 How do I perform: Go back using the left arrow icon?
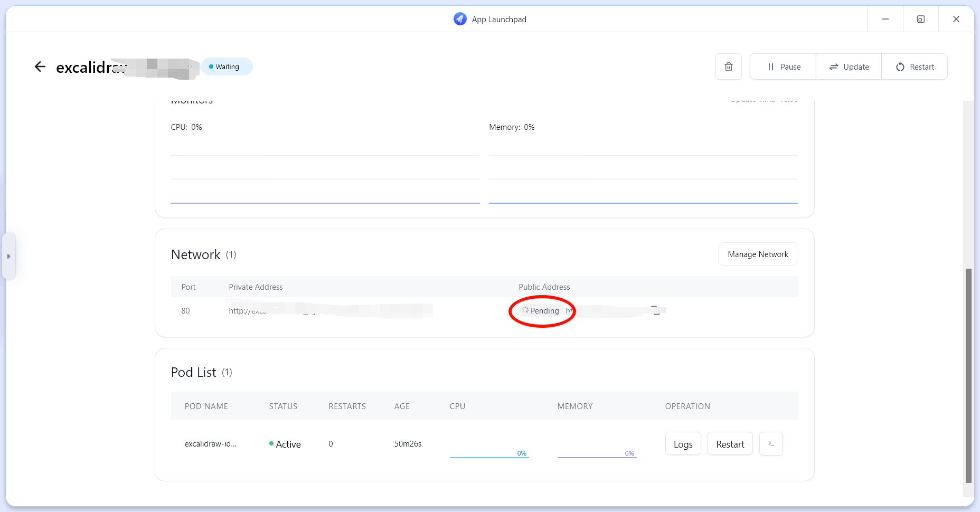click(40, 67)
